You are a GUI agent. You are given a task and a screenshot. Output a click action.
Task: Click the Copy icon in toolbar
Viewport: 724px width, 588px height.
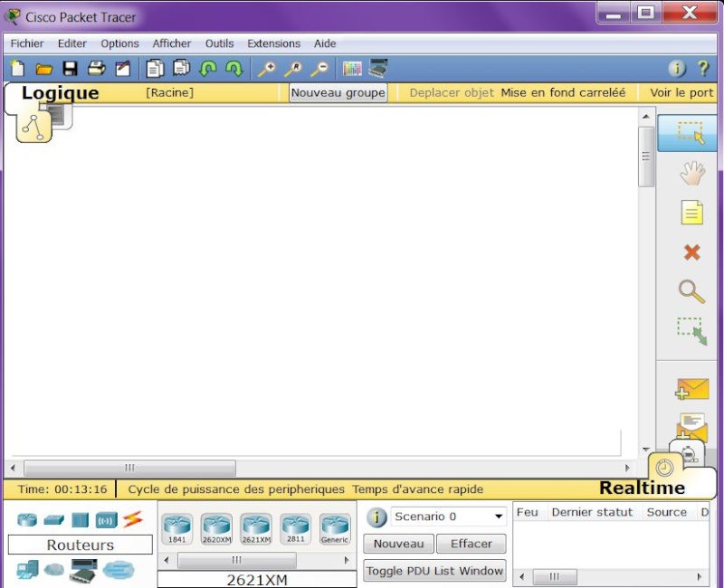[155, 69]
